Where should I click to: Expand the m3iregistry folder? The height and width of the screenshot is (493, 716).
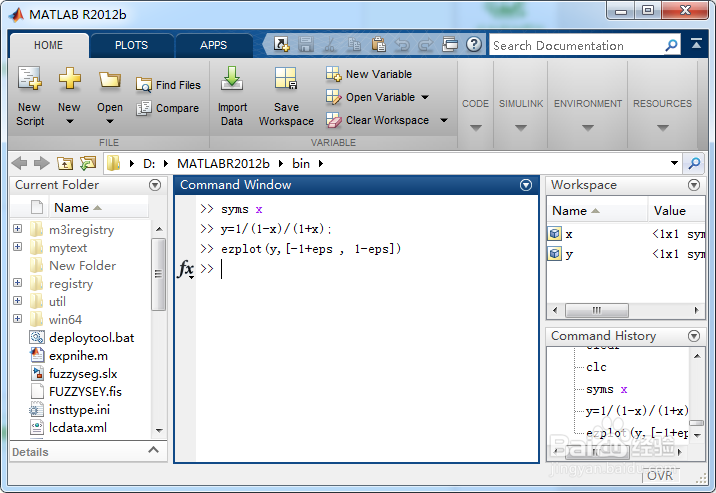pyautogui.click(x=18, y=229)
